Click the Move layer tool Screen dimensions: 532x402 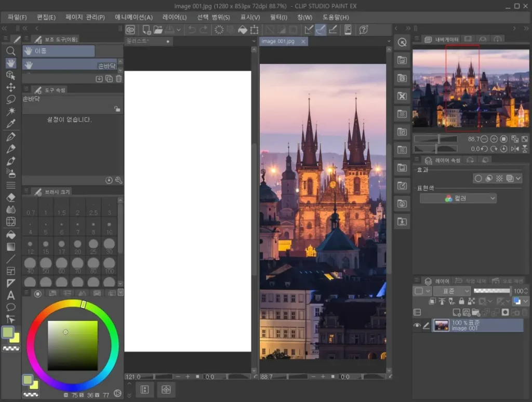coord(10,87)
